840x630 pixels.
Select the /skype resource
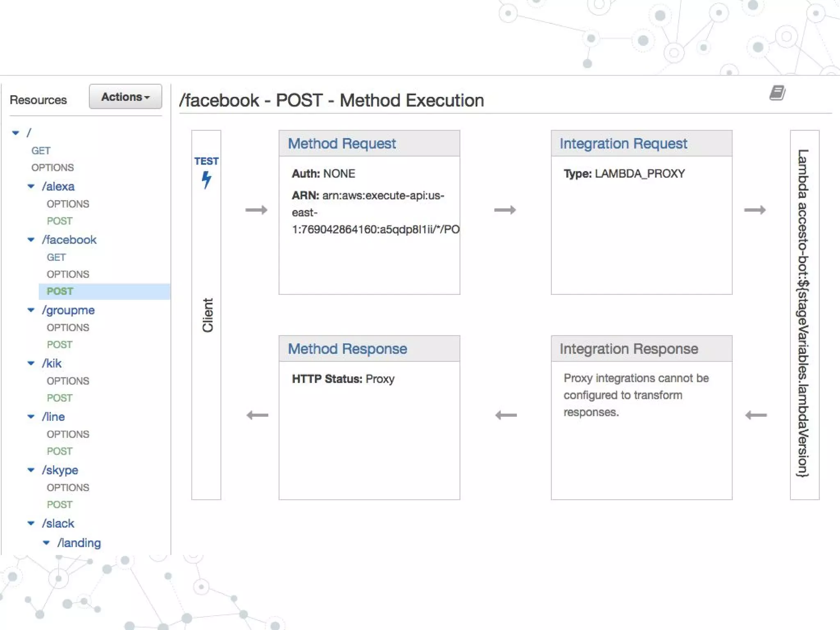(x=60, y=470)
